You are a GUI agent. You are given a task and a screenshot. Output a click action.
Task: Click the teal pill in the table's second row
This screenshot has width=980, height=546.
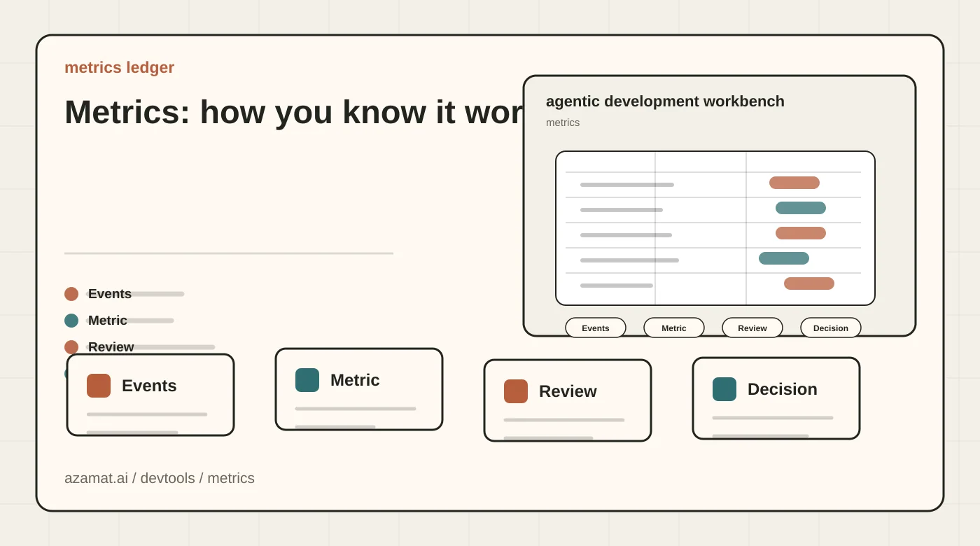pos(801,208)
